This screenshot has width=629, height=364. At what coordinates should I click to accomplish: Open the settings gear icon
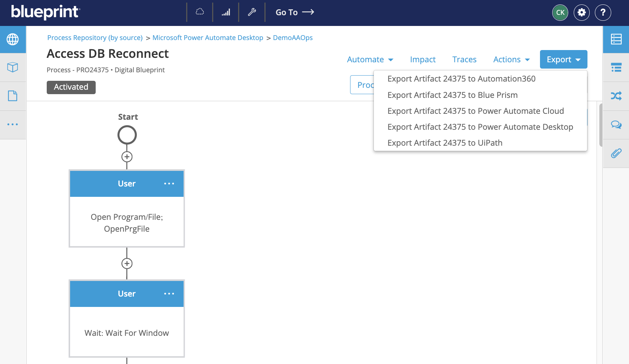click(x=582, y=13)
